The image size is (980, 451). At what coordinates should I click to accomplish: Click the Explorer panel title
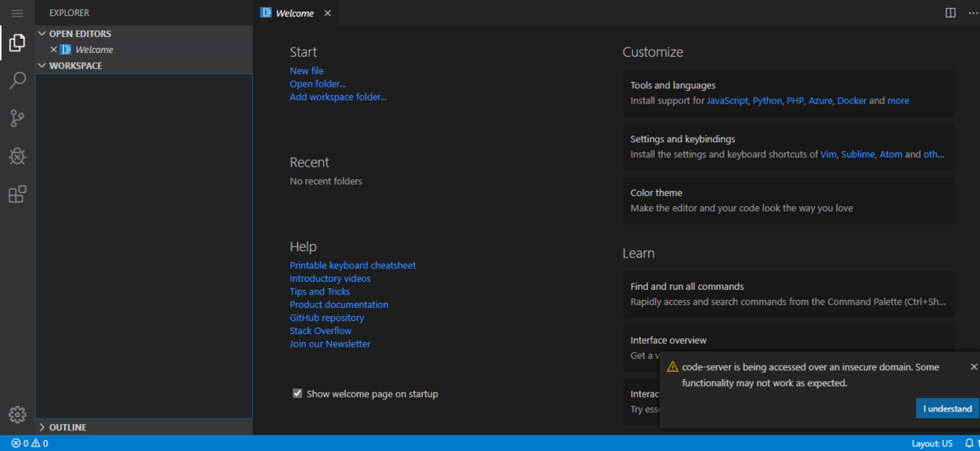point(70,13)
